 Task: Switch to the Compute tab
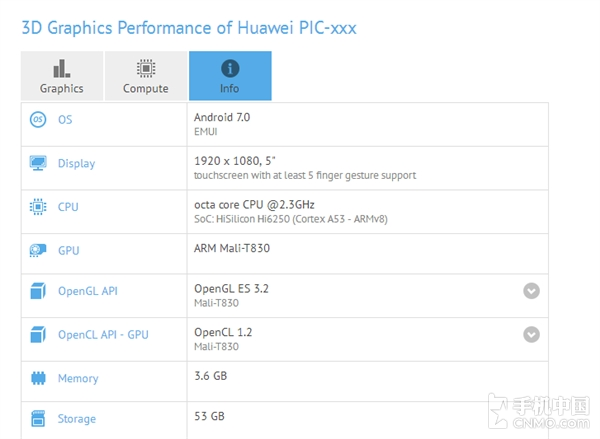pyautogui.click(x=145, y=76)
